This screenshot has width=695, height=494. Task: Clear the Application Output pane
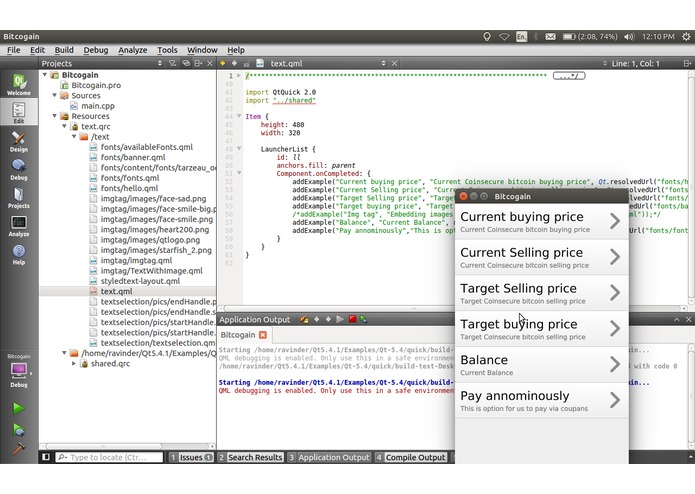[x=304, y=319]
